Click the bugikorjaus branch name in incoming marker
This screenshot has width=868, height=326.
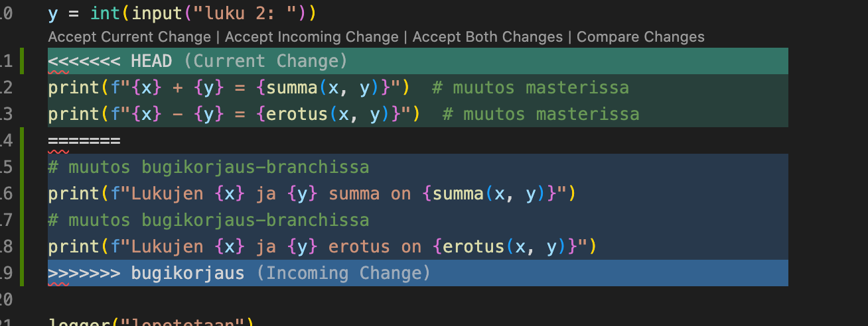188,273
